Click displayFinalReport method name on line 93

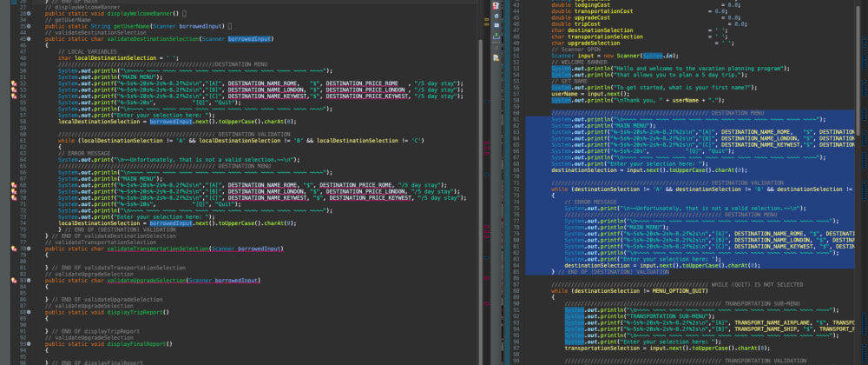[x=136, y=344]
